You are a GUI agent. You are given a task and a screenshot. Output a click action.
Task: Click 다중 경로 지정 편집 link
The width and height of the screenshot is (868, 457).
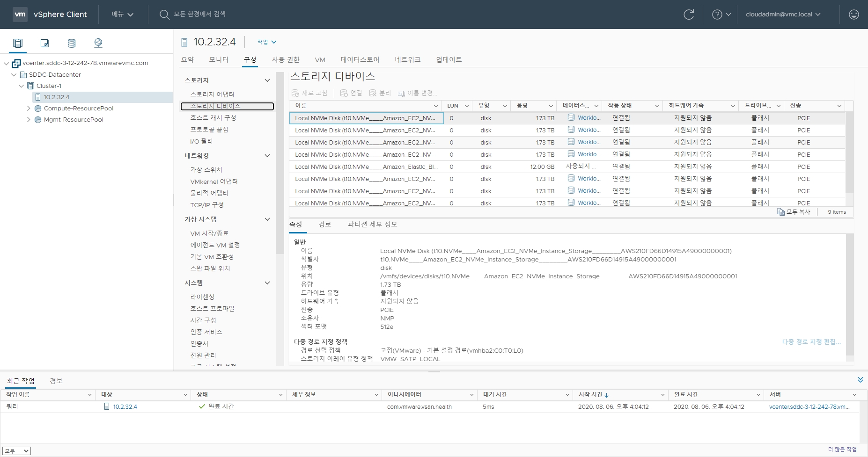[811, 342]
